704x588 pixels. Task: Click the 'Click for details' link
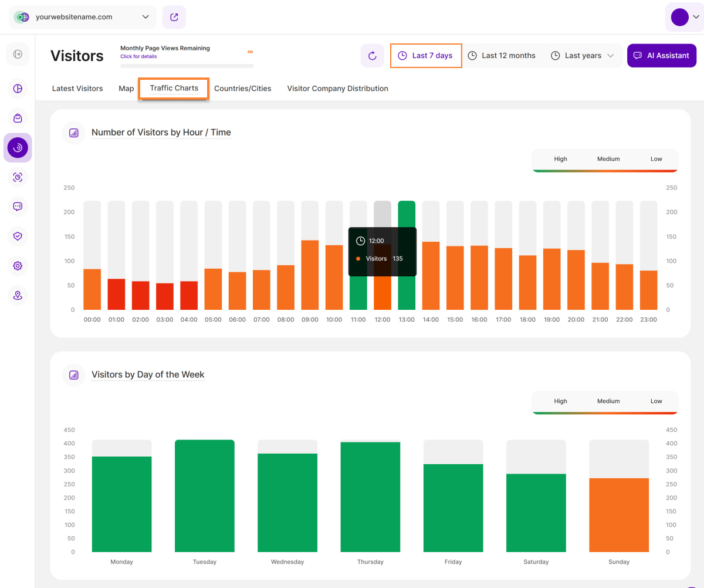click(x=138, y=57)
